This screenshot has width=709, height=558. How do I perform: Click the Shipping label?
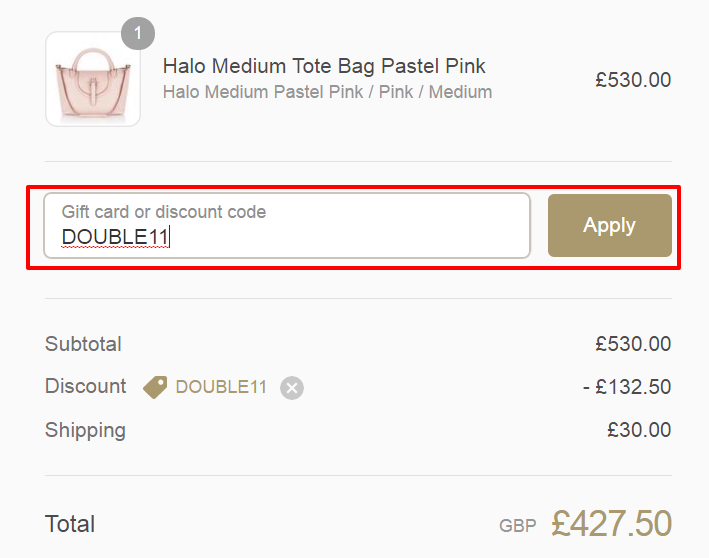85,430
